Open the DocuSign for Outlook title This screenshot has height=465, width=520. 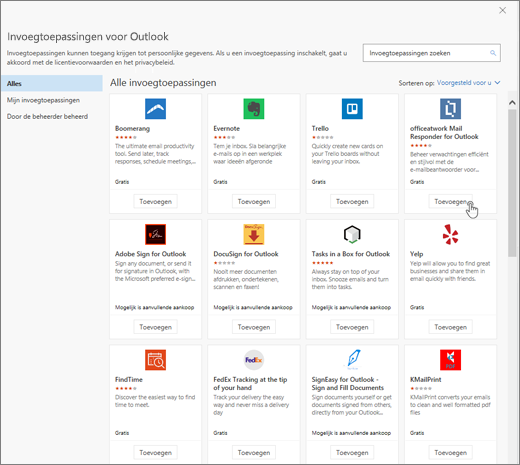point(246,254)
